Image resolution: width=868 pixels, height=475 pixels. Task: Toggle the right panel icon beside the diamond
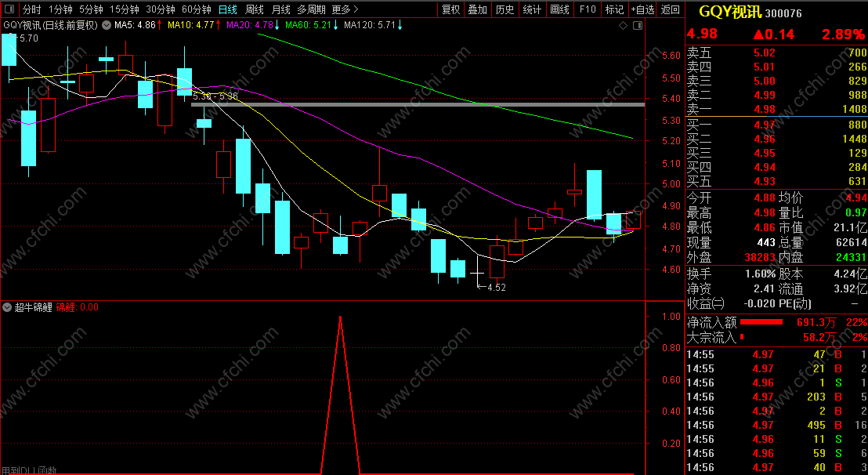638,25
